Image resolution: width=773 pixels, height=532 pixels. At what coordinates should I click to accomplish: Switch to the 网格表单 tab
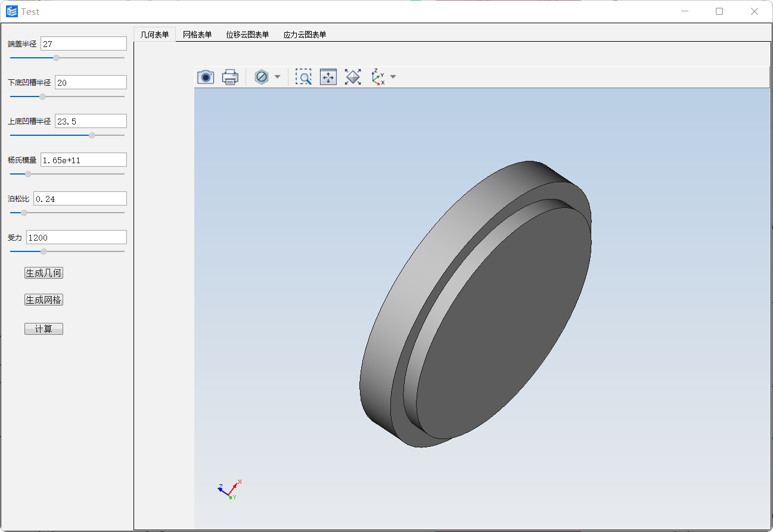(x=197, y=35)
